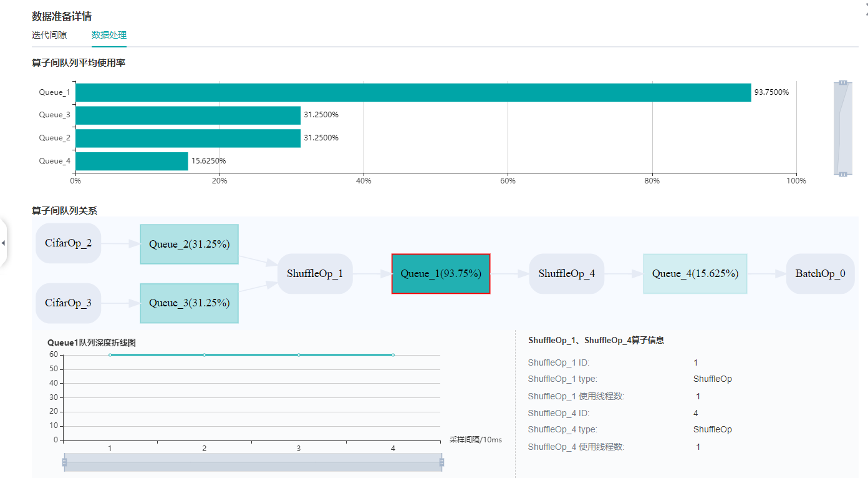Image resolution: width=868 pixels, height=491 pixels.
Task: Click bottom handle of vertical zoom slider
Action: (842, 174)
